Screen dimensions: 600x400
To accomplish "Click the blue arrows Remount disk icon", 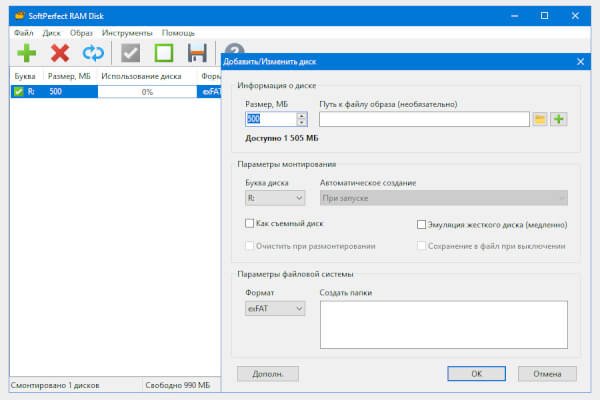I will tap(93, 53).
